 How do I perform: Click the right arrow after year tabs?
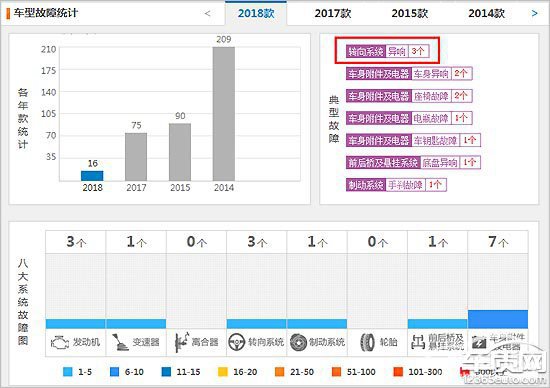pos(534,14)
